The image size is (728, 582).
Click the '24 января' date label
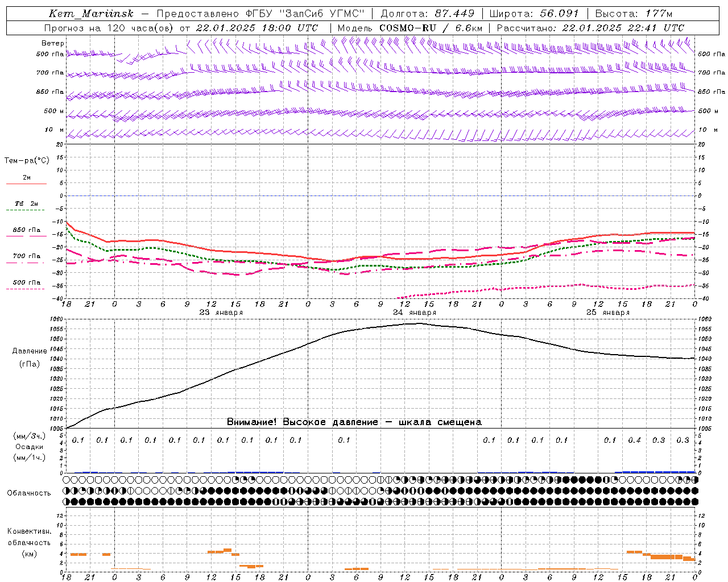(414, 313)
